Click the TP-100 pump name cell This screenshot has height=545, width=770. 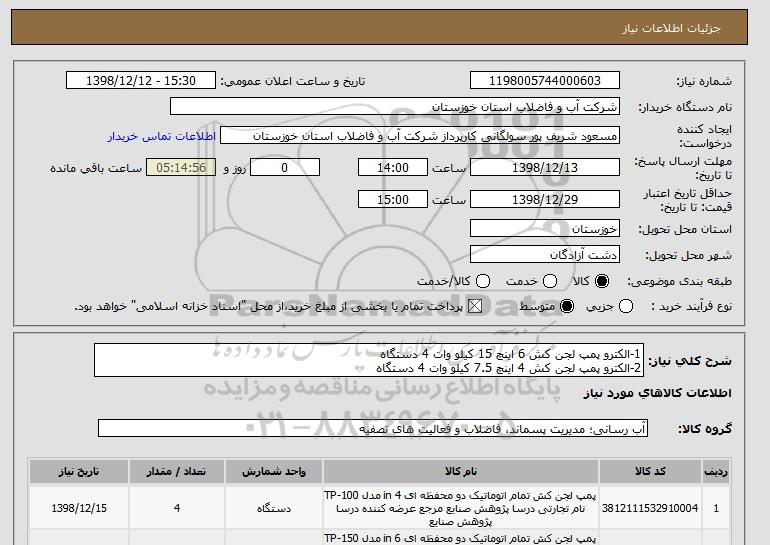[x=461, y=508]
